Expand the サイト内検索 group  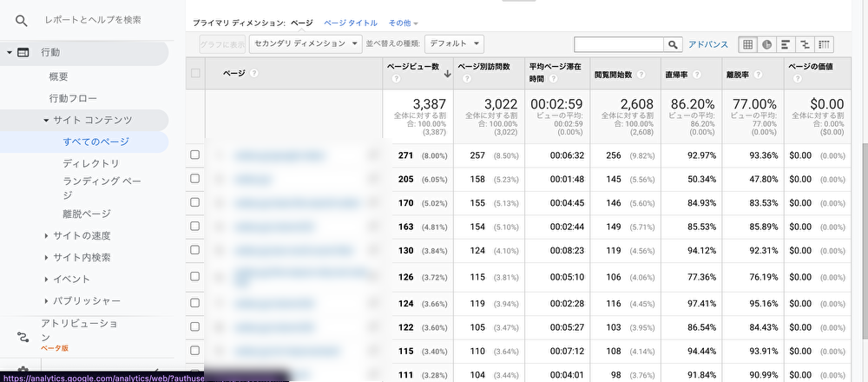[47, 258]
